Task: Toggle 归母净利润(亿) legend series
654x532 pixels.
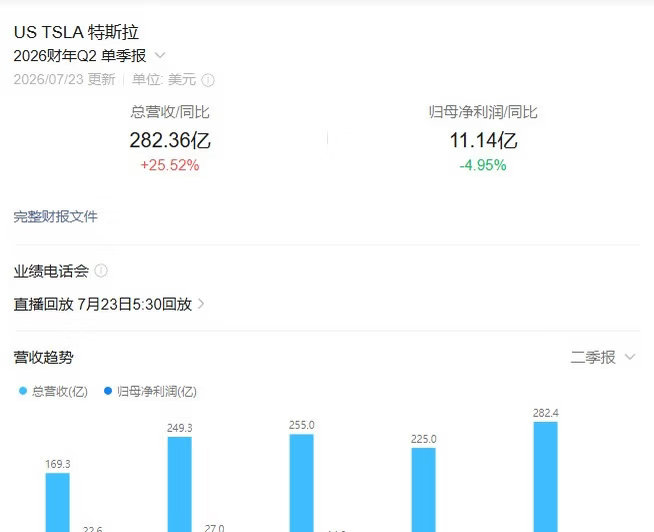Action: 150,391
